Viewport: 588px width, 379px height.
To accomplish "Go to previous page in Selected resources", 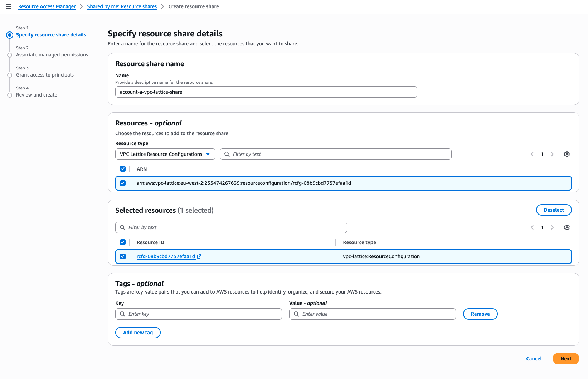I will 532,227.
